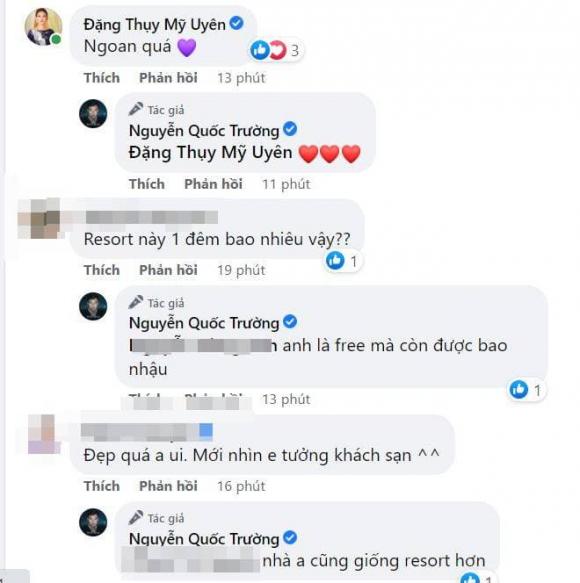This screenshot has height=583, width=580.
Task: Click verified badge on the "free" reply author
Action: [290, 322]
